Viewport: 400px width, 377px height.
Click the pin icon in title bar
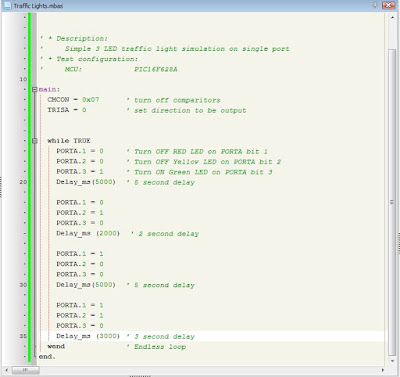(x=375, y=5)
